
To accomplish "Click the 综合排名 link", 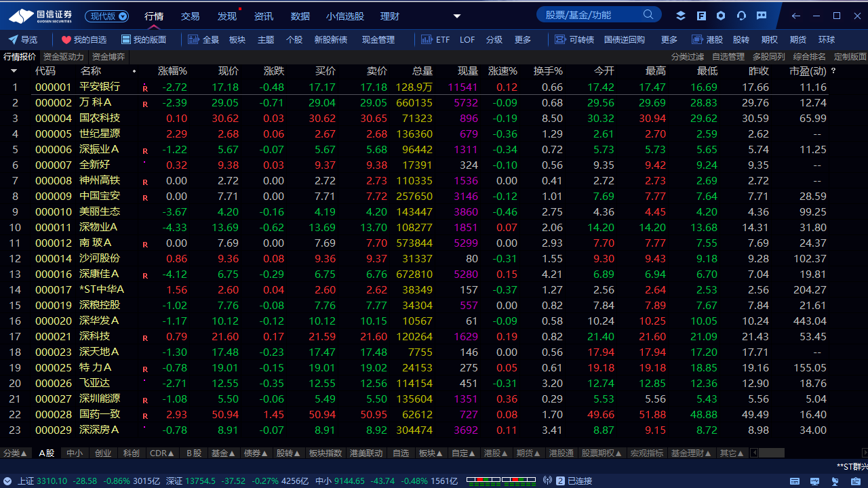I will 810,57.
